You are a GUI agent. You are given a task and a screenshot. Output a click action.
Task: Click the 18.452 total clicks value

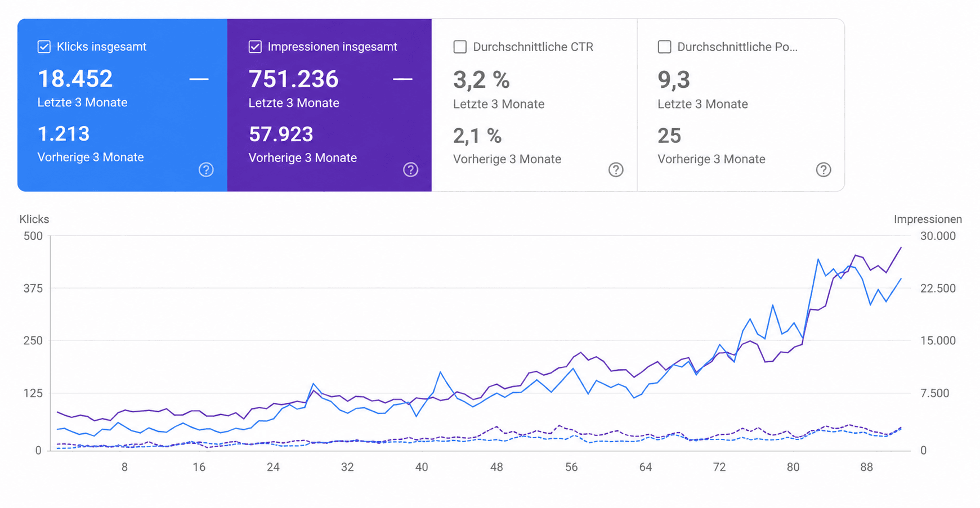coord(75,79)
